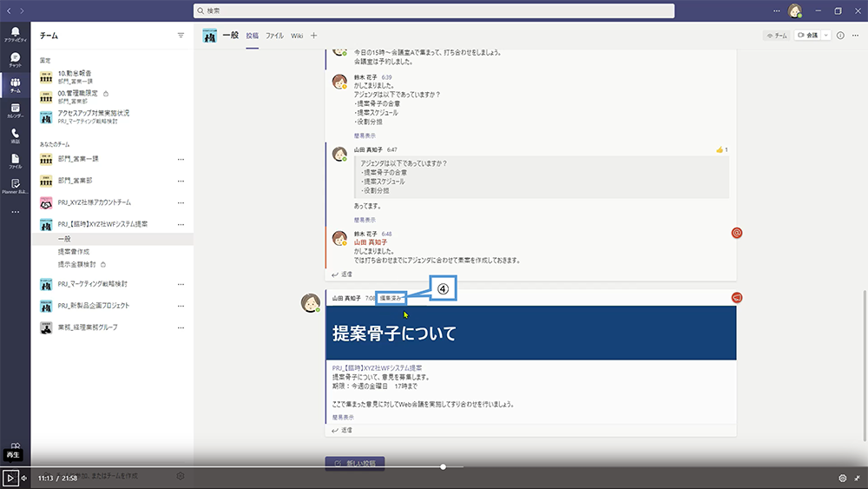Expand team PRJ_新製品企画プロジェクト
The image size is (868, 489).
coord(94,306)
